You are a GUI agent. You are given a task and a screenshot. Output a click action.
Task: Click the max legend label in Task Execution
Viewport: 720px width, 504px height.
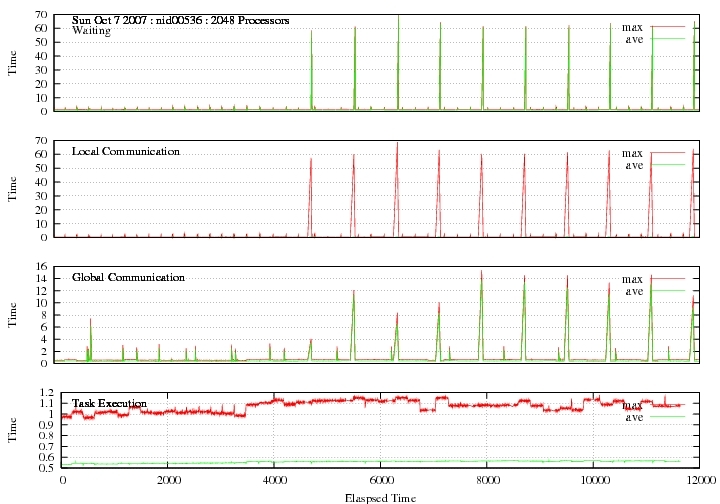pos(633,405)
